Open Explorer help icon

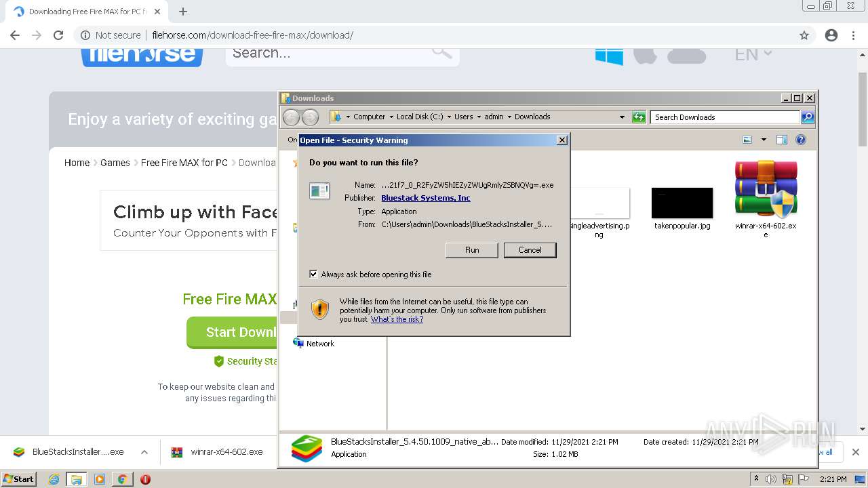pyautogui.click(x=801, y=140)
